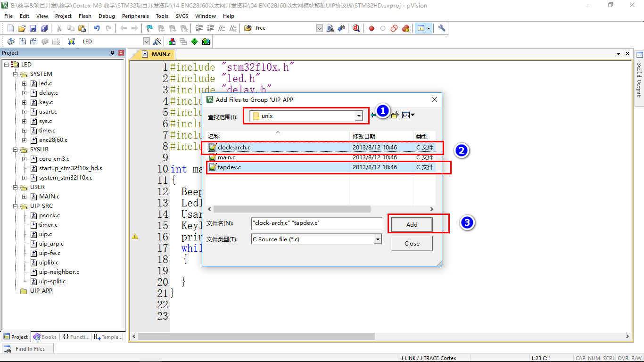Open Target Options magic wand icon
This screenshot has width=644, height=362.
coord(157,41)
